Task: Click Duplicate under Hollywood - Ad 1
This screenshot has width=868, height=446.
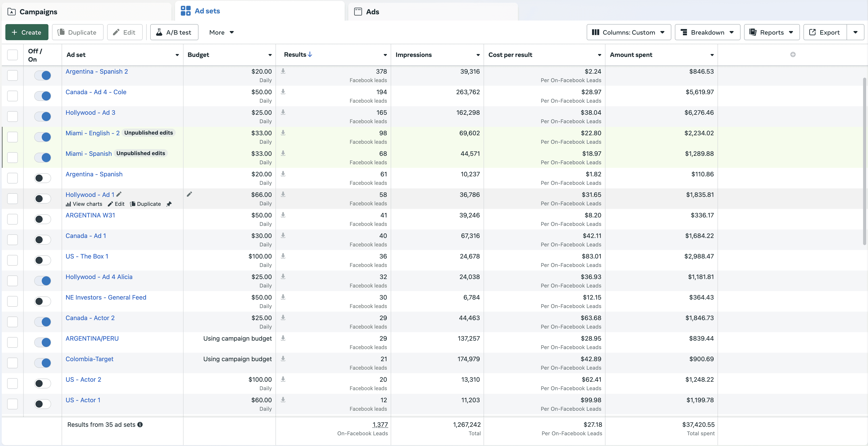Action: point(146,204)
